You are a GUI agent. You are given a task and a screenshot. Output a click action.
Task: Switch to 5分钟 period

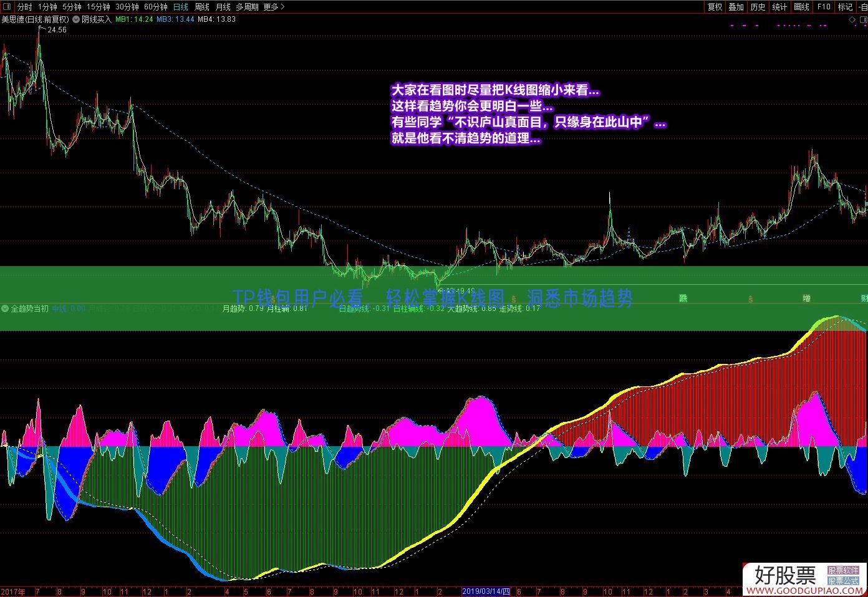(x=72, y=7)
